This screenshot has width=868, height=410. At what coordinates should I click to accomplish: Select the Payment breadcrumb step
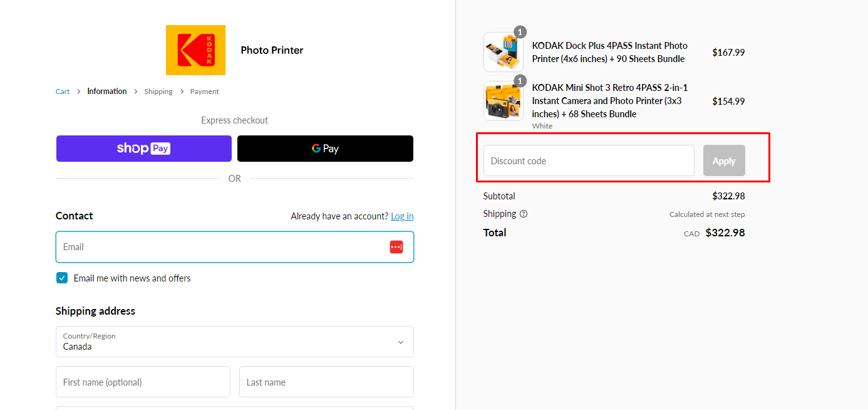click(x=204, y=92)
